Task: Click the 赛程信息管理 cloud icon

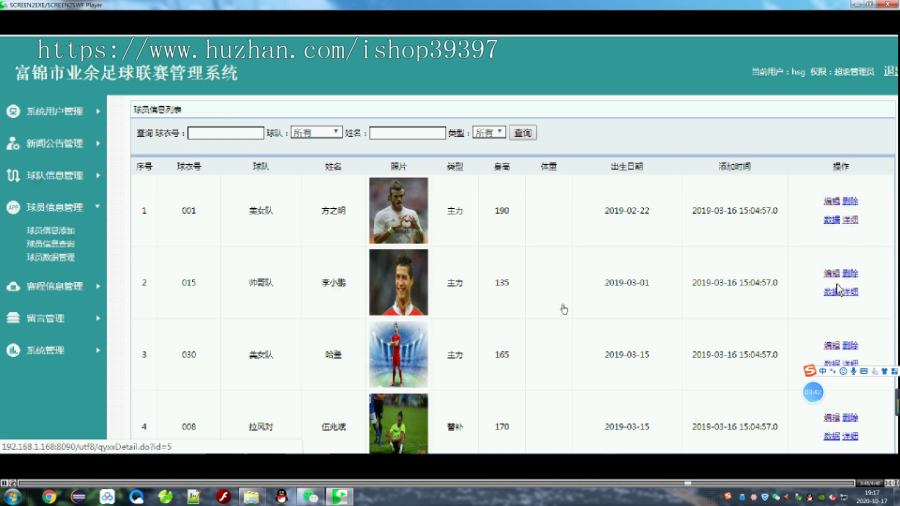Action: [x=13, y=286]
